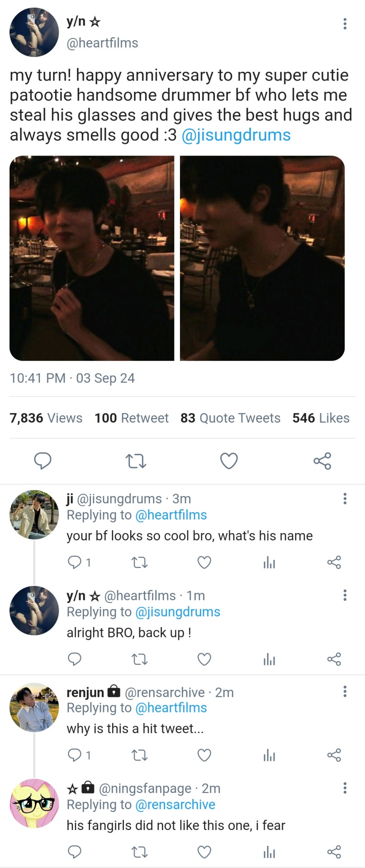Reply to ningsfanpage's fangirls comment

pos(74,852)
